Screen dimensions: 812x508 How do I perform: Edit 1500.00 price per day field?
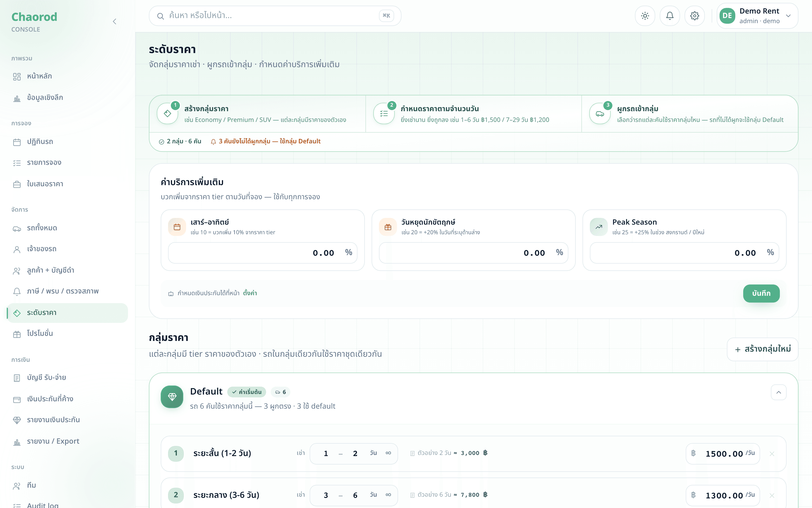[723, 454]
